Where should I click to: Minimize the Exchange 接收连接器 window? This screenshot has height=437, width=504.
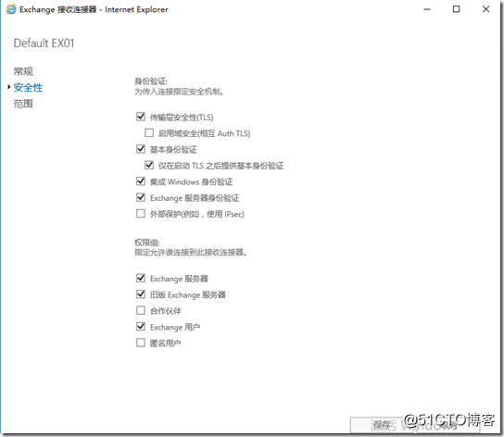point(427,9)
